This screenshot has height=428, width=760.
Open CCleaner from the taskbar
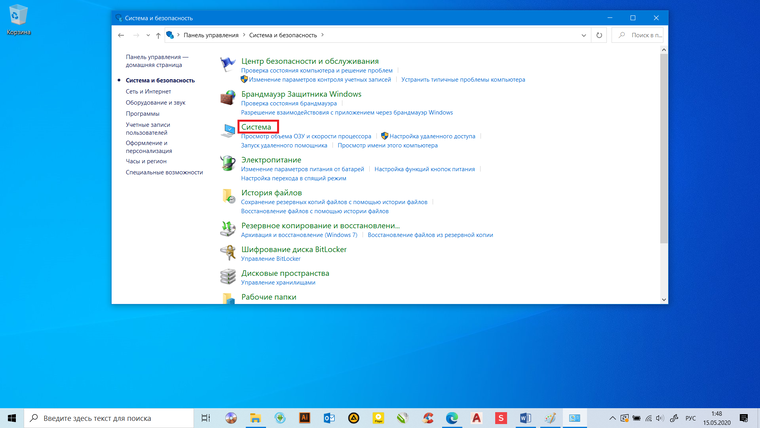coord(428,418)
